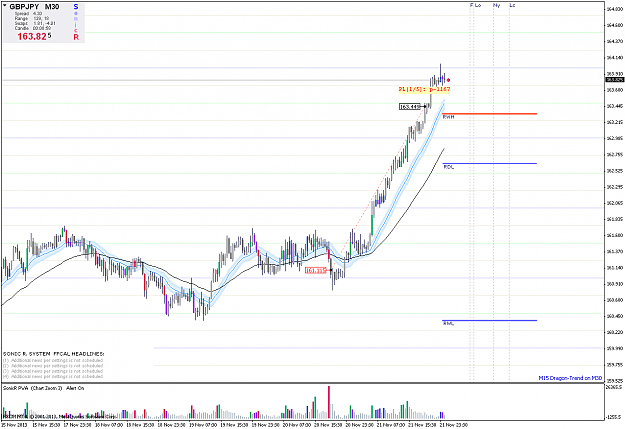Image resolution: width=625 pixels, height=429 pixels.
Task: Click the tall red volume bar
Action: (329, 402)
